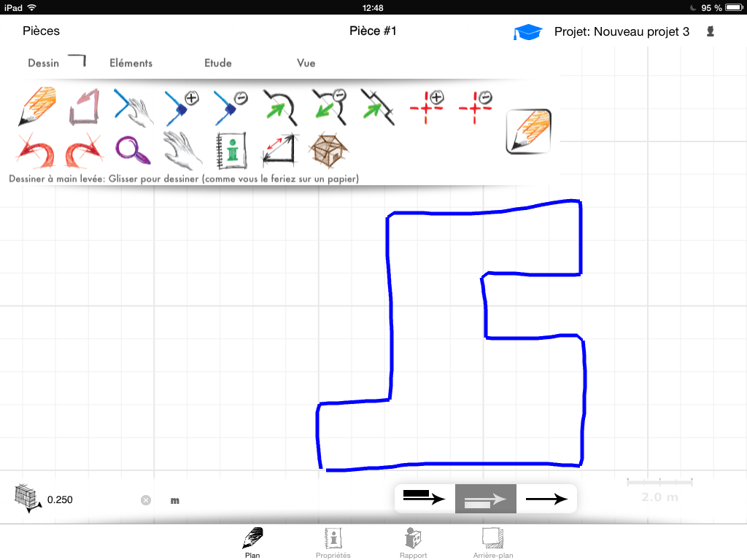Image resolution: width=747 pixels, height=560 pixels.
Task: Activate the purple magnifying glass zoom tool
Action: pyautogui.click(x=133, y=150)
